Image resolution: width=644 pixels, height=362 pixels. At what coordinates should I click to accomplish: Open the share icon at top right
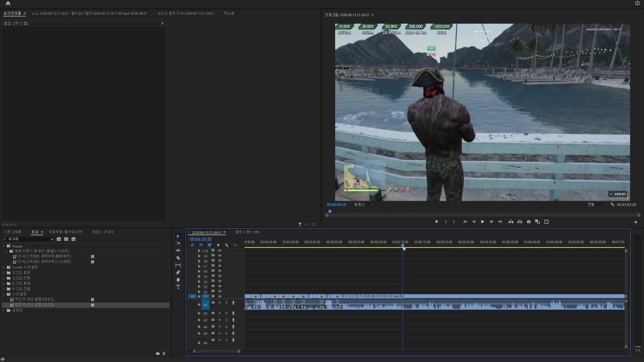coord(637,3)
